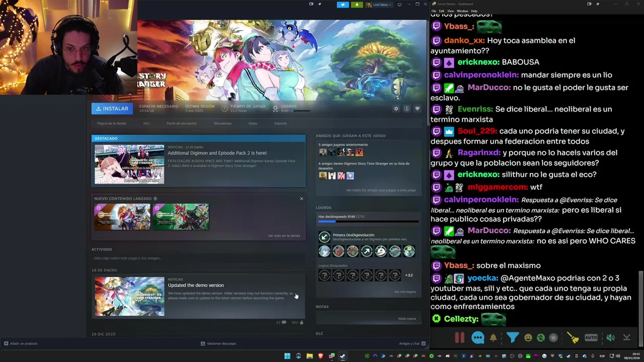Click the Steam icon in the taskbar
The height and width of the screenshot is (362, 644).
pos(343,356)
